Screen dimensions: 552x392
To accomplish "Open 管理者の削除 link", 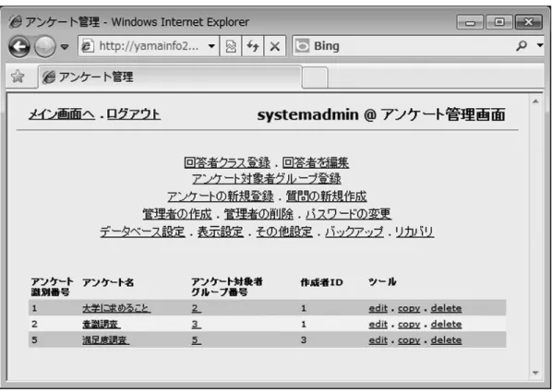I will coord(258,214).
